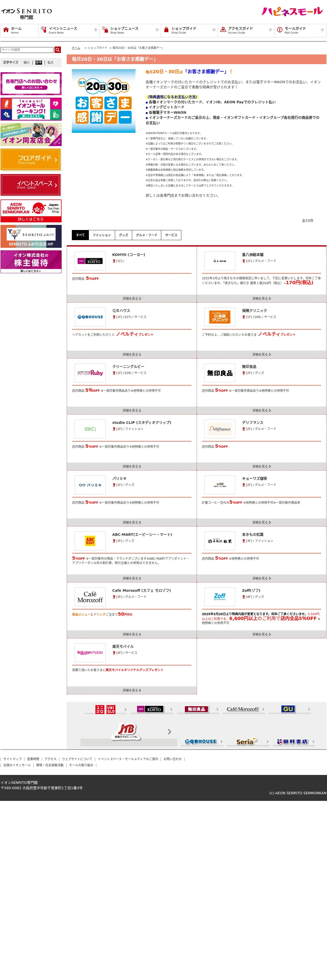Screen dimensions: 327x980
Task: Expand Access Guide plus sign
Action: 270,30
